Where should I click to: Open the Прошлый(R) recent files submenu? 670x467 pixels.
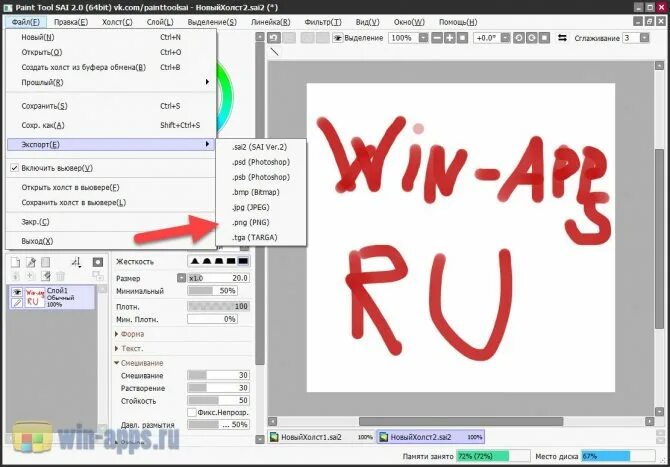point(111,82)
